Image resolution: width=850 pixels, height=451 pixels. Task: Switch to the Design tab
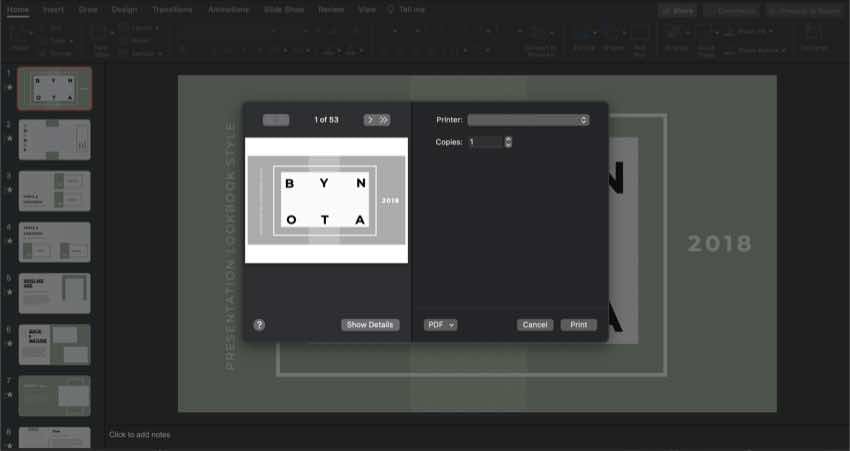pos(124,9)
